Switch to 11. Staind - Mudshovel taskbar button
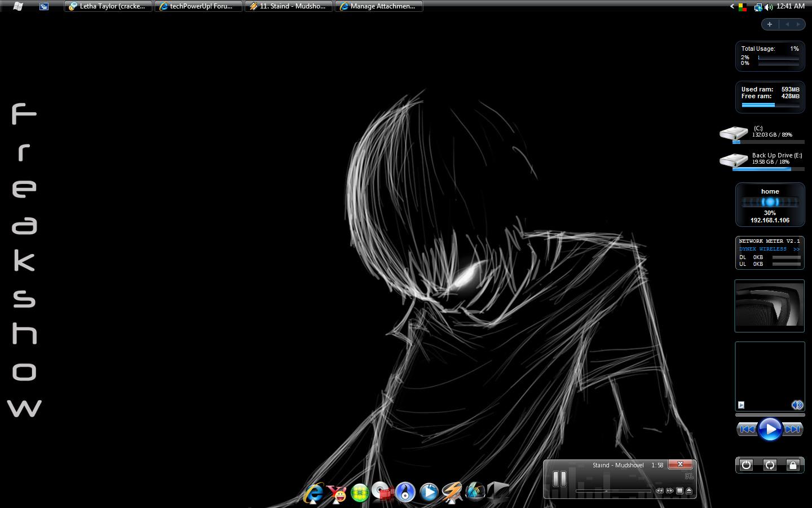Screen dimensions: 812x508 (289, 6)
